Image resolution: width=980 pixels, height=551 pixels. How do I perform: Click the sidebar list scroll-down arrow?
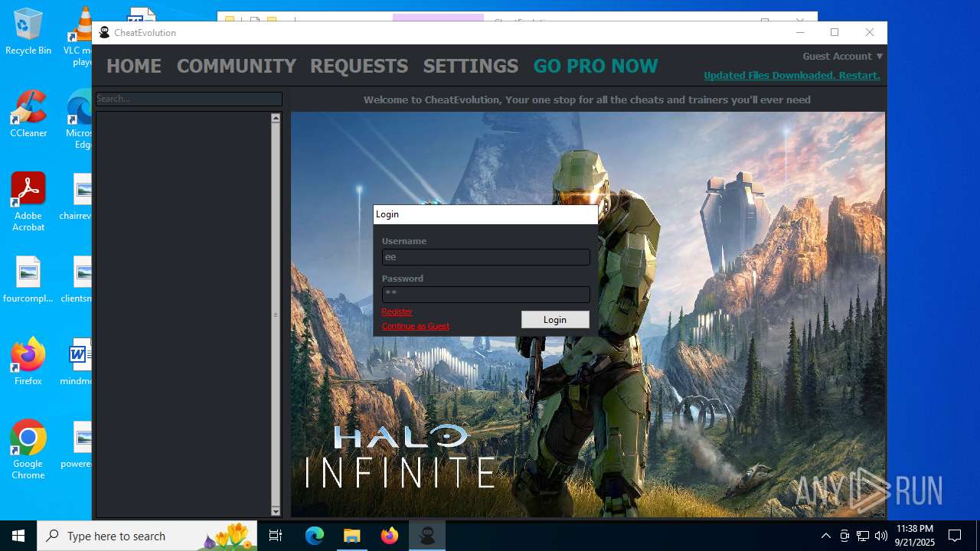(276, 511)
